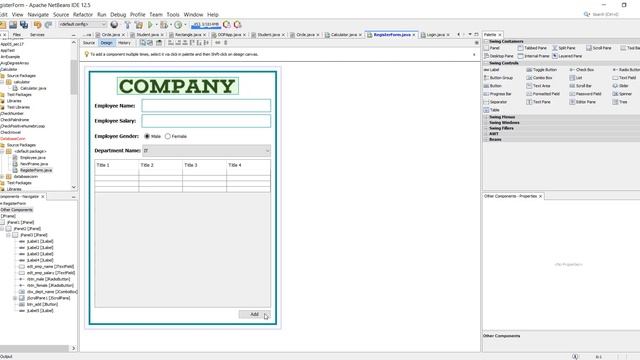Select Check Box in the Palette
Viewport: 640px width, 360px height.
[582, 70]
